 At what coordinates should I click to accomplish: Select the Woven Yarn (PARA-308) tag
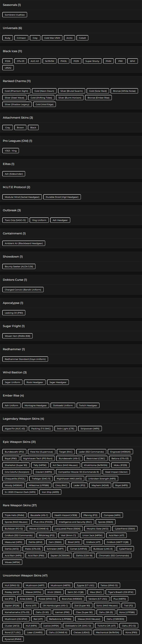[17, 336]
